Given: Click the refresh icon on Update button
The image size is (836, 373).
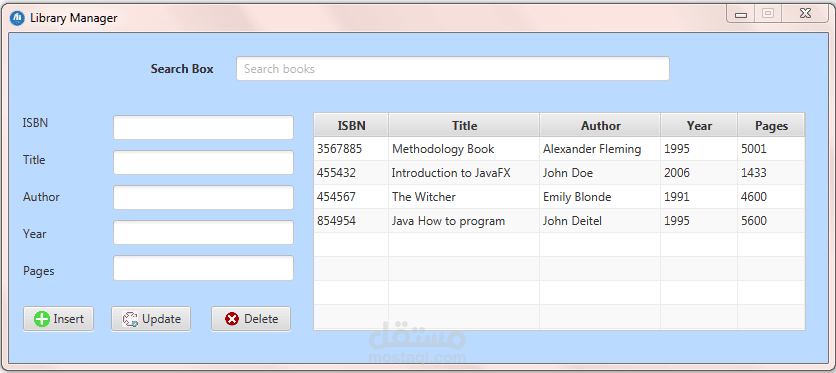Looking at the screenshot, I should click(130, 319).
